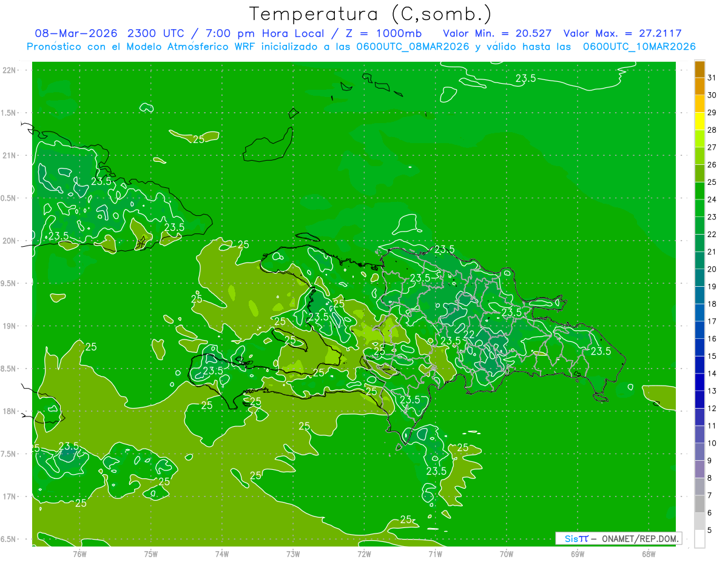Click the 70W longitude axis label
The height and width of the screenshot is (562, 728).
tap(506, 554)
